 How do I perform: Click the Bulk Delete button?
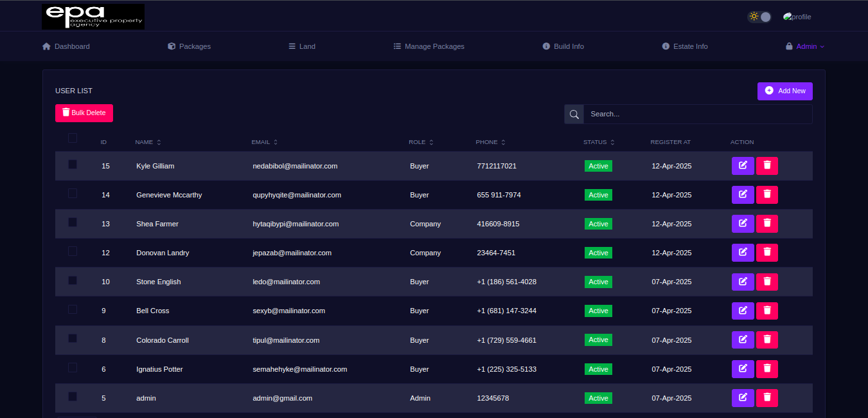tap(84, 113)
